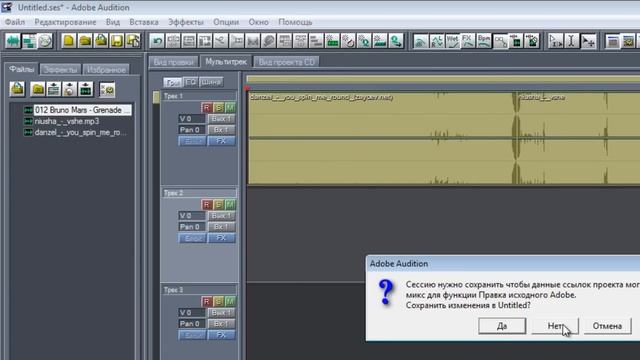Open CD project view toolbar icon

45,41
